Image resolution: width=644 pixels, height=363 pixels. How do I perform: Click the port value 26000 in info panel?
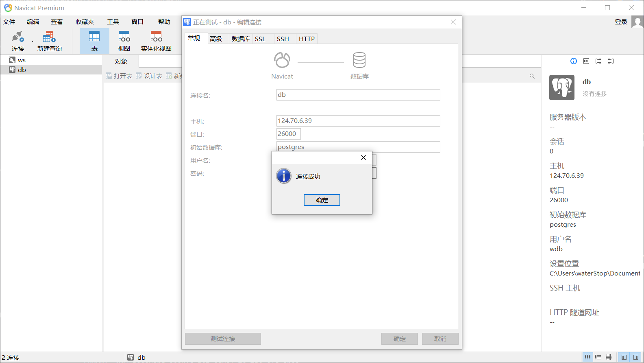559,200
